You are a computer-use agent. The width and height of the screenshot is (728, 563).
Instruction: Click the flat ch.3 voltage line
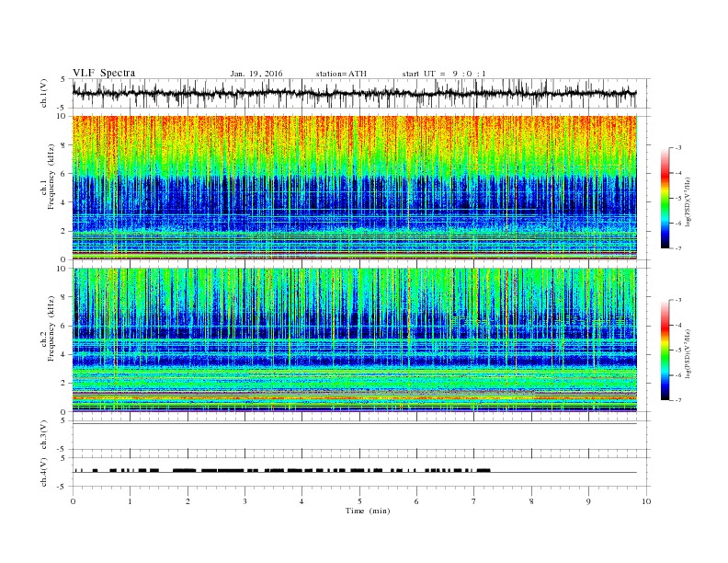pos(355,424)
